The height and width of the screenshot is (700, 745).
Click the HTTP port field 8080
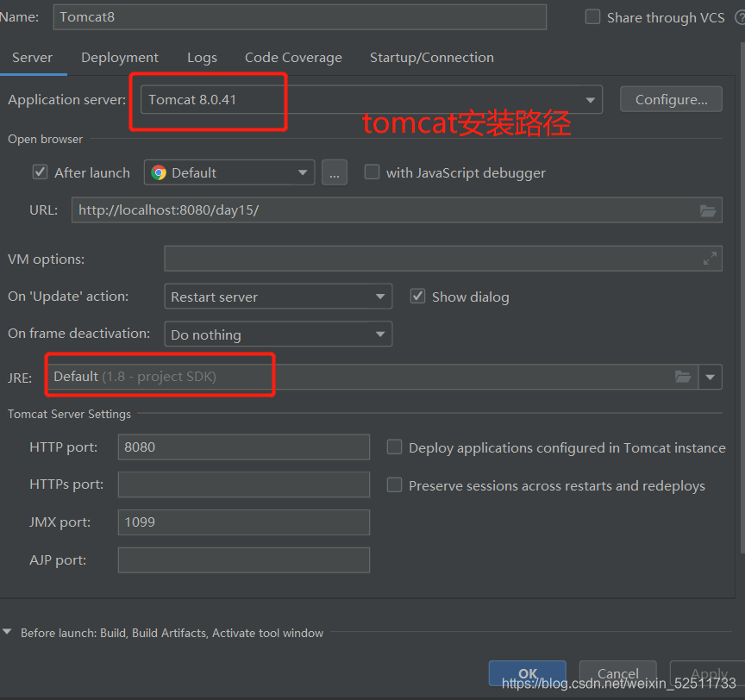click(244, 447)
